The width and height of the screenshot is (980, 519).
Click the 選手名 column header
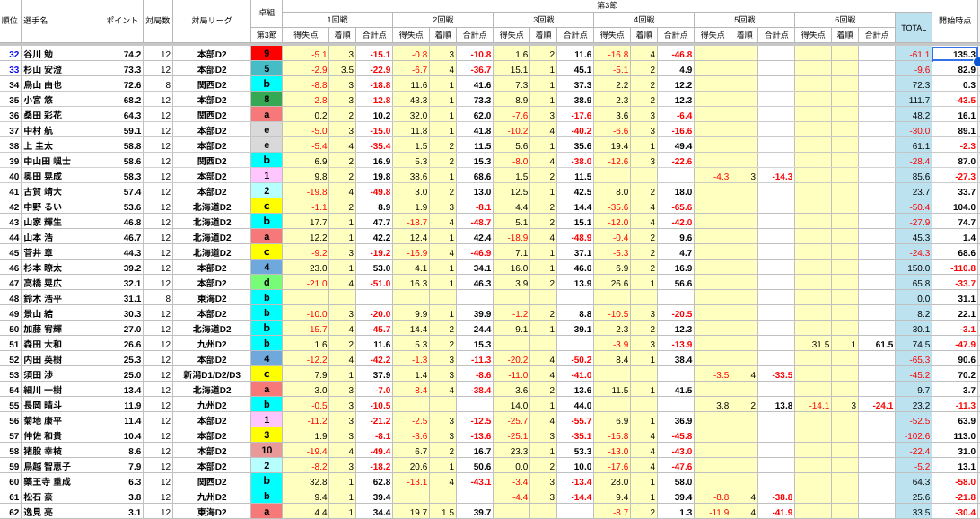[x=61, y=20]
